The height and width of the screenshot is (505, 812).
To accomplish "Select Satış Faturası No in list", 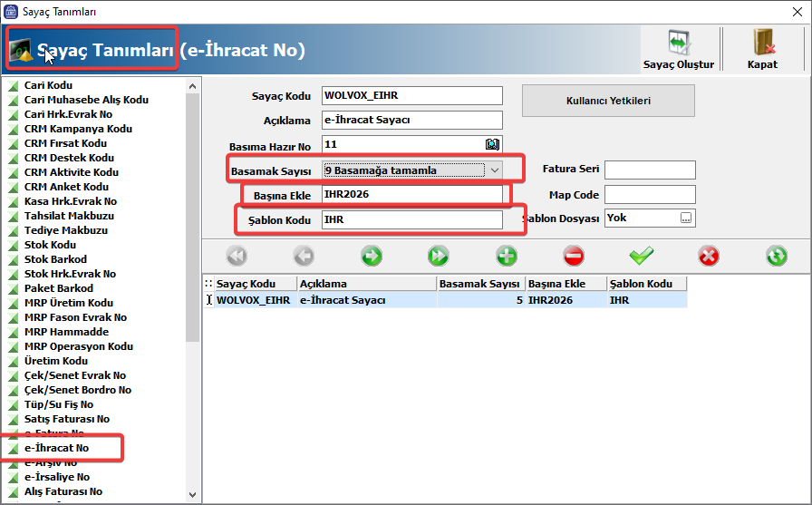I will 66,419.
